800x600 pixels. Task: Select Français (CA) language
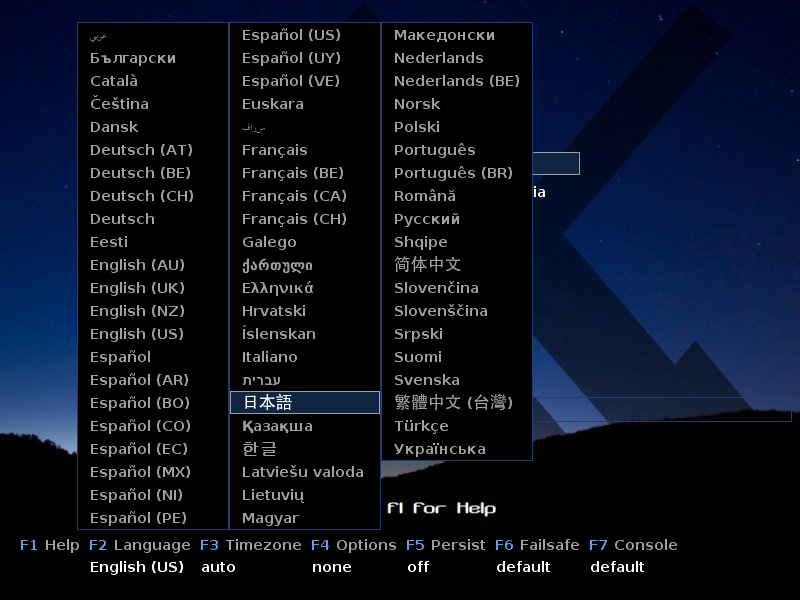click(294, 196)
